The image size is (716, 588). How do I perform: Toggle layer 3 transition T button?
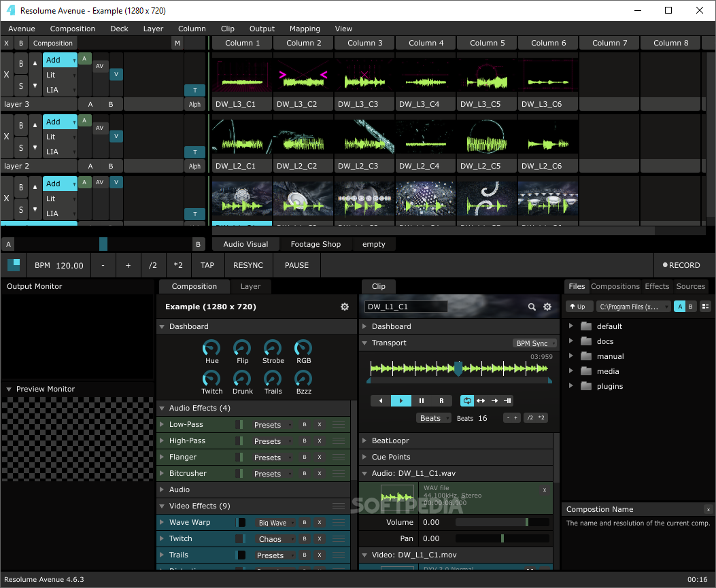195,90
